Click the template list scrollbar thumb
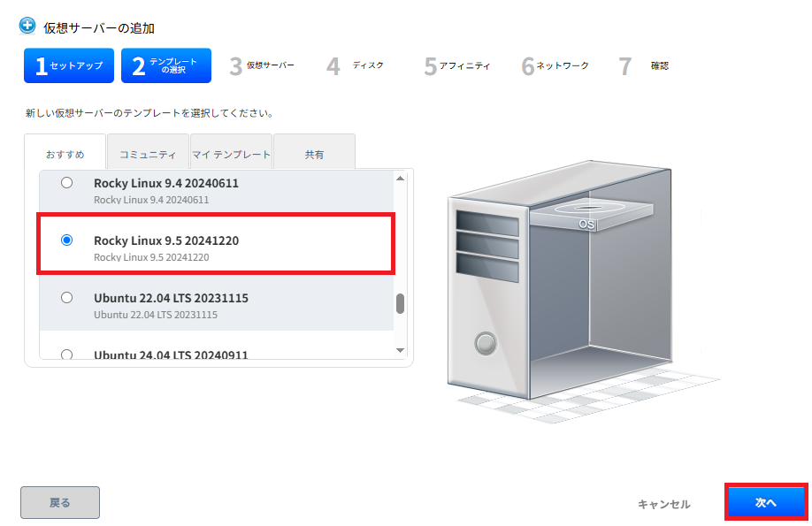812x526 pixels. [400, 304]
